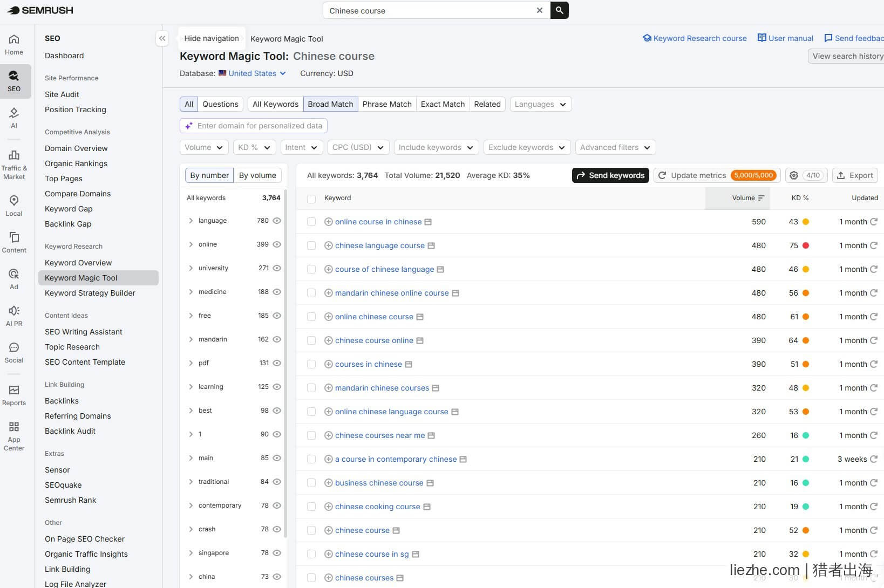This screenshot has height=588, width=884.
Task: Select the Exact Match tab
Action: (443, 104)
